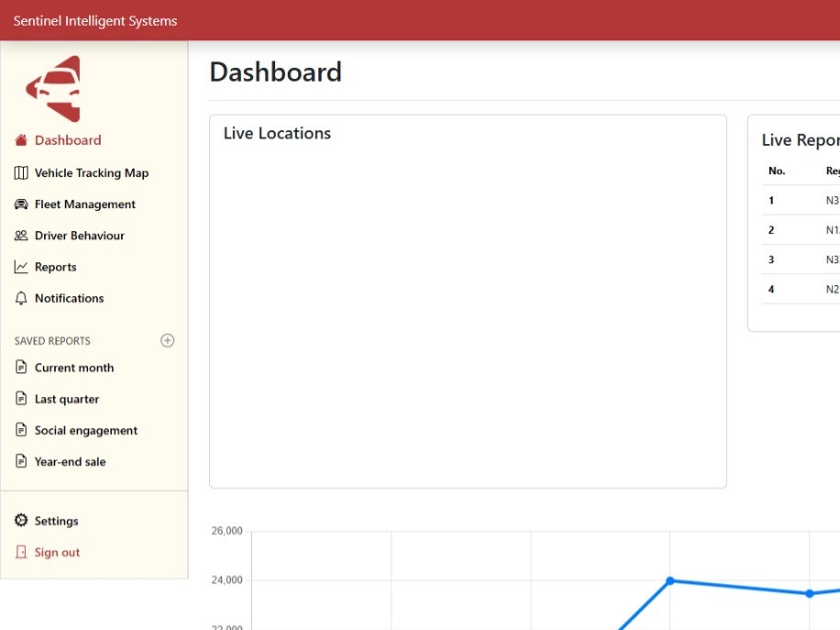Select row number 2 in Live Reports
The width and height of the screenshot is (840, 630).
(x=771, y=230)
